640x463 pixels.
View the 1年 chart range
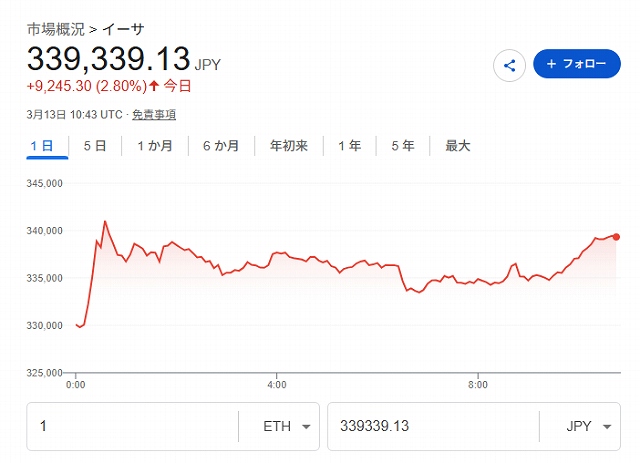pos(350,146)
